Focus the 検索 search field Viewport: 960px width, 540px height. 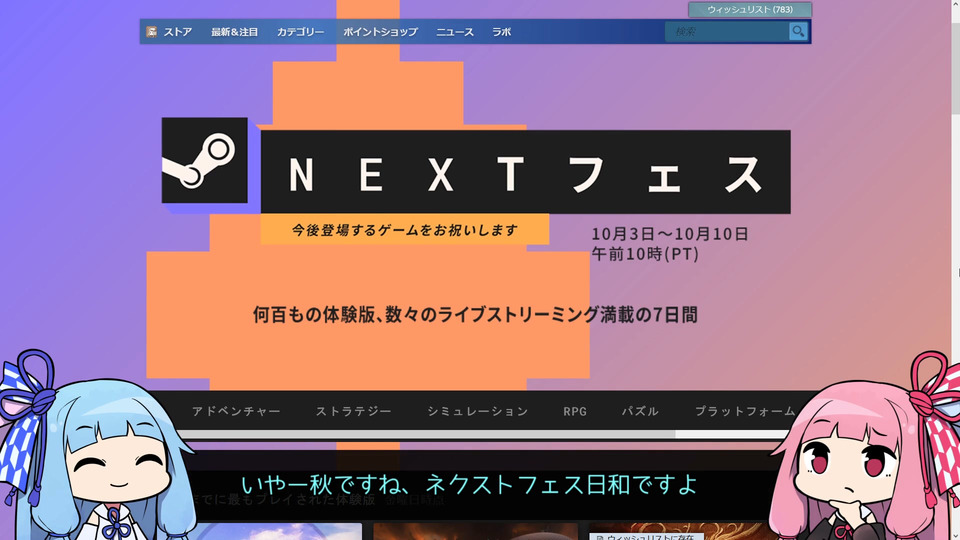(727, 31)
